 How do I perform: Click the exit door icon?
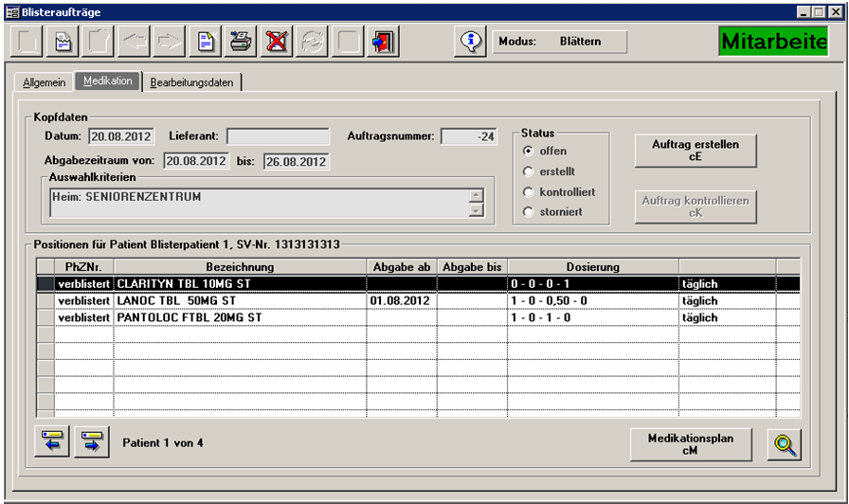[385, 42]
